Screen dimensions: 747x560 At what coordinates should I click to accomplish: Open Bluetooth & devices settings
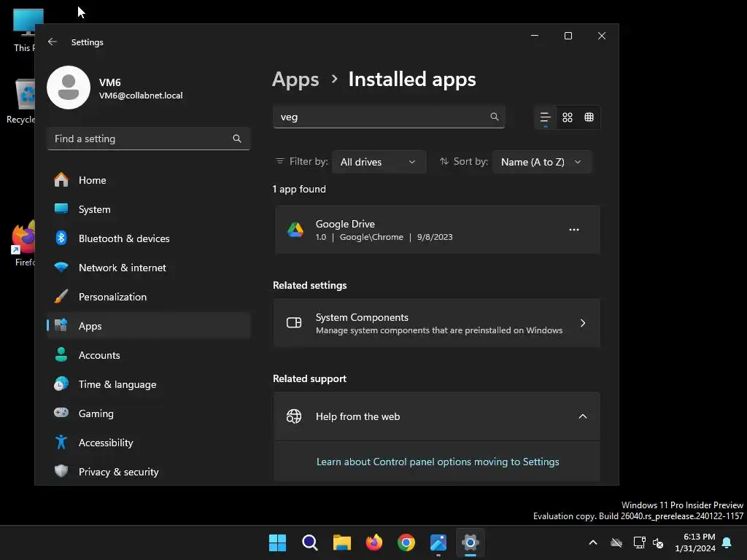click(149, 238)
